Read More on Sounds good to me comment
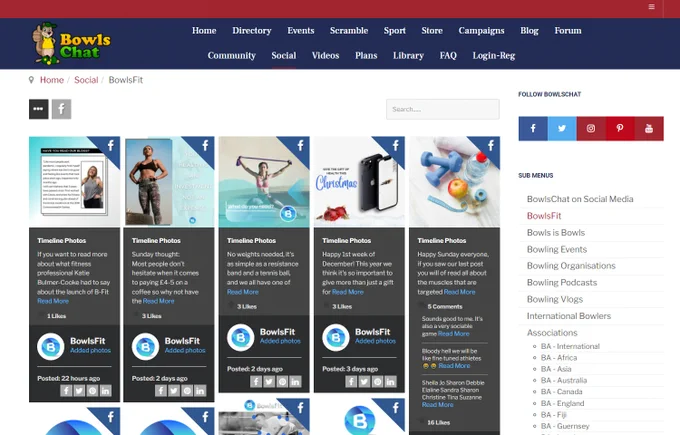Screen dimensions: 680x435 (x=454, y=334)
